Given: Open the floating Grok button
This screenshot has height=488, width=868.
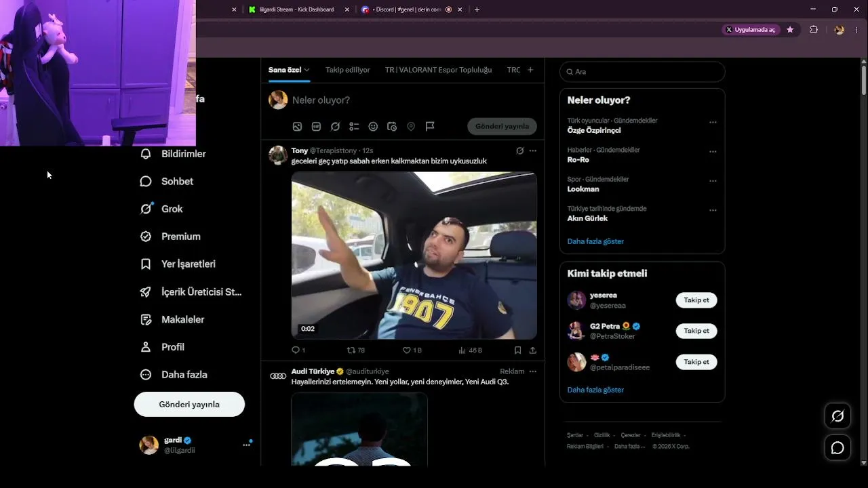Looking at the screenshot, I should tap(837, 416).
